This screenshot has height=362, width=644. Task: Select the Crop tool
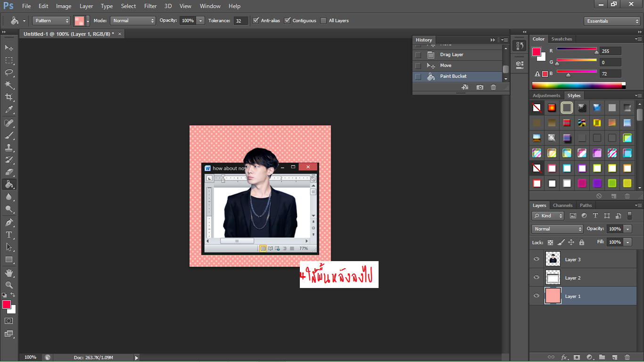[9, 97]
